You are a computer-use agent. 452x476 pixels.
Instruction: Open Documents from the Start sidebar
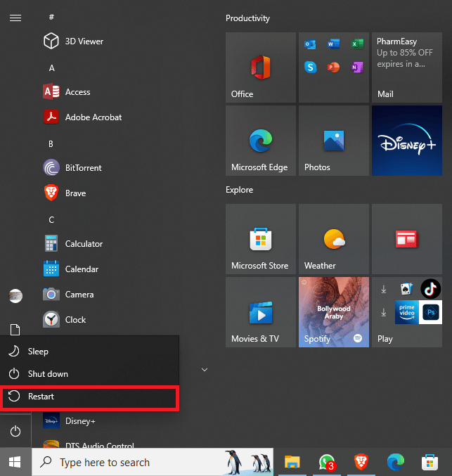tap(15, 330)
